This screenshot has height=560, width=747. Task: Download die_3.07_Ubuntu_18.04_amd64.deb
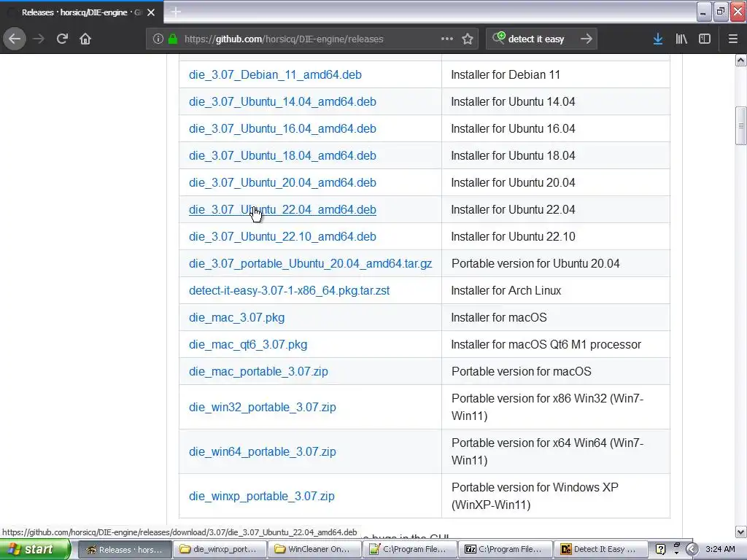coord(282,156)
